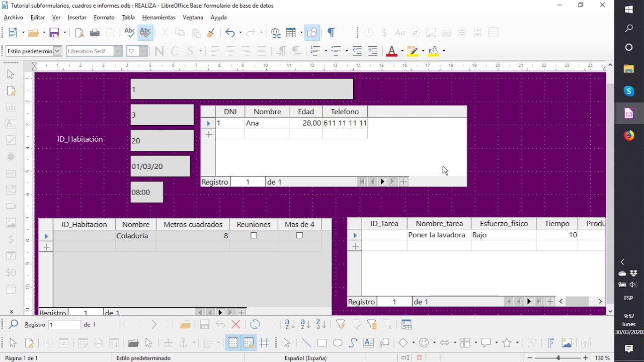The height and width of the screenshot is (362, 644).
Task: Expand the symbol shapes smiley dropdown arrow
Action: [434, 343]
